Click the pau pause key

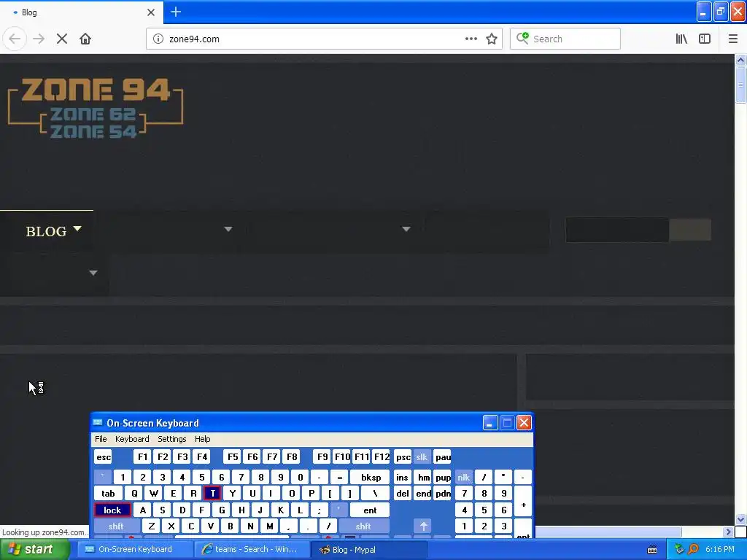pos(443,457)
